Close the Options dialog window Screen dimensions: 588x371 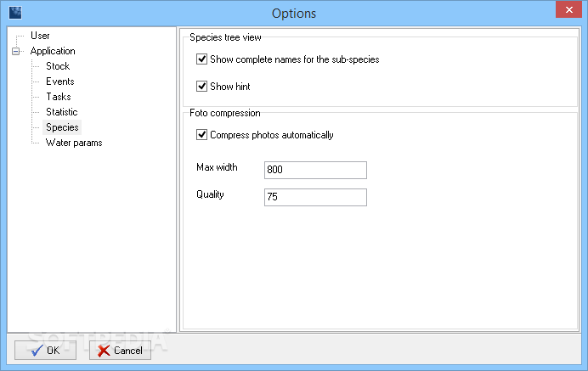(x=568, y=9)
